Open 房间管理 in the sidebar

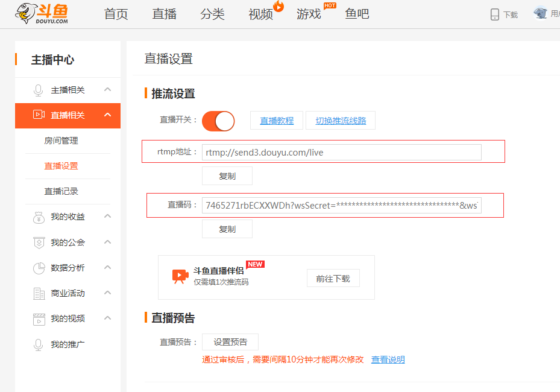[x=61, y=141]
